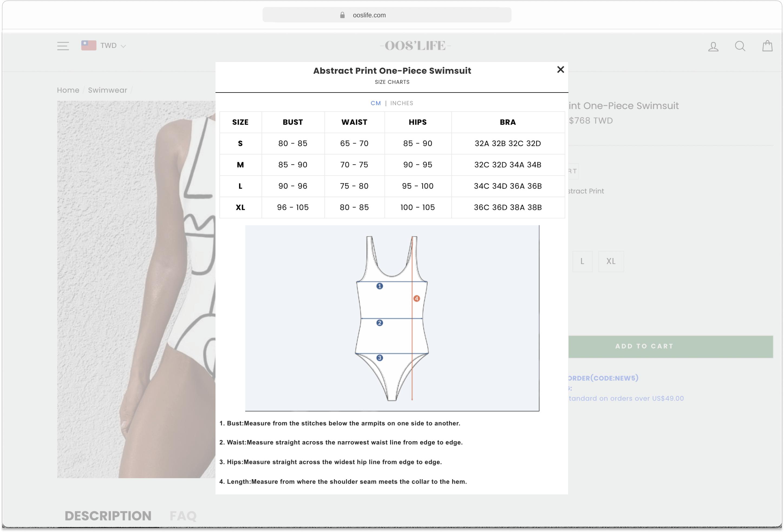This screenshot has width=784, height=532.
Task: Select the XL size option
Action: 611,261
